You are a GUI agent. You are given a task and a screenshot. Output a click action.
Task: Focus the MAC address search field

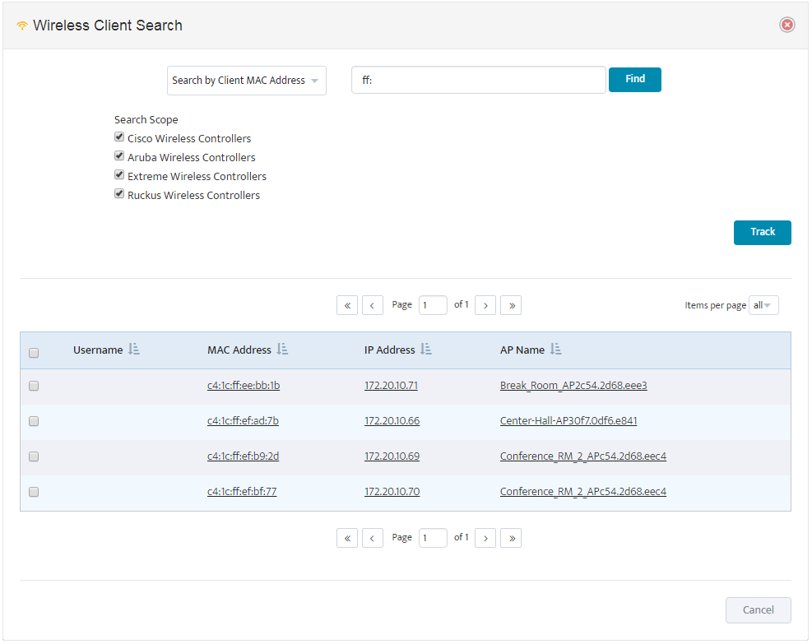click(479, 80)
